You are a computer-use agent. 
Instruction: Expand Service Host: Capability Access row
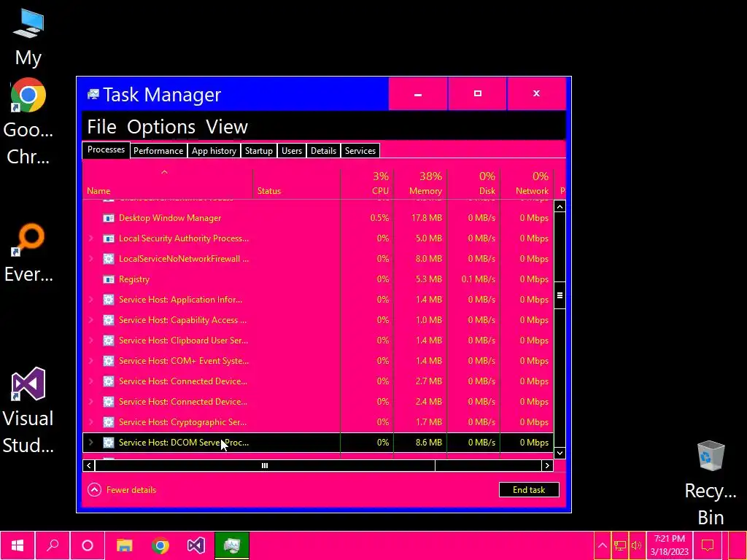coord(91,320)
